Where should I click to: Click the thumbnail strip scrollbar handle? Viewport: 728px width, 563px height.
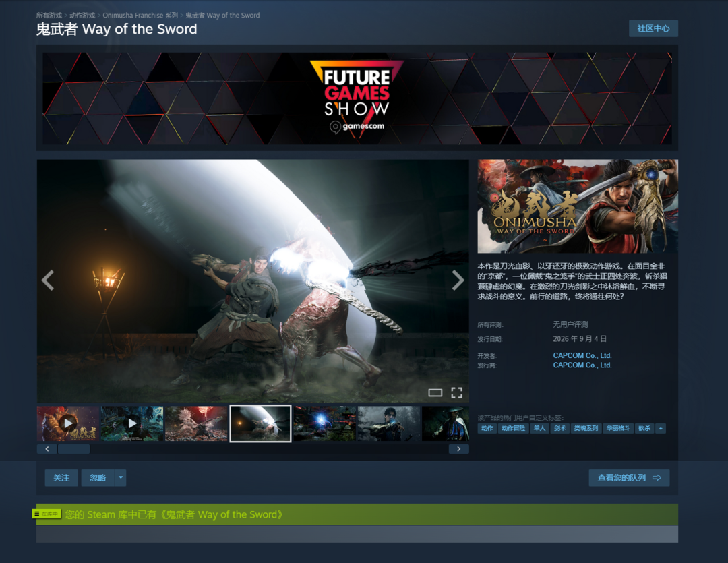74,449
